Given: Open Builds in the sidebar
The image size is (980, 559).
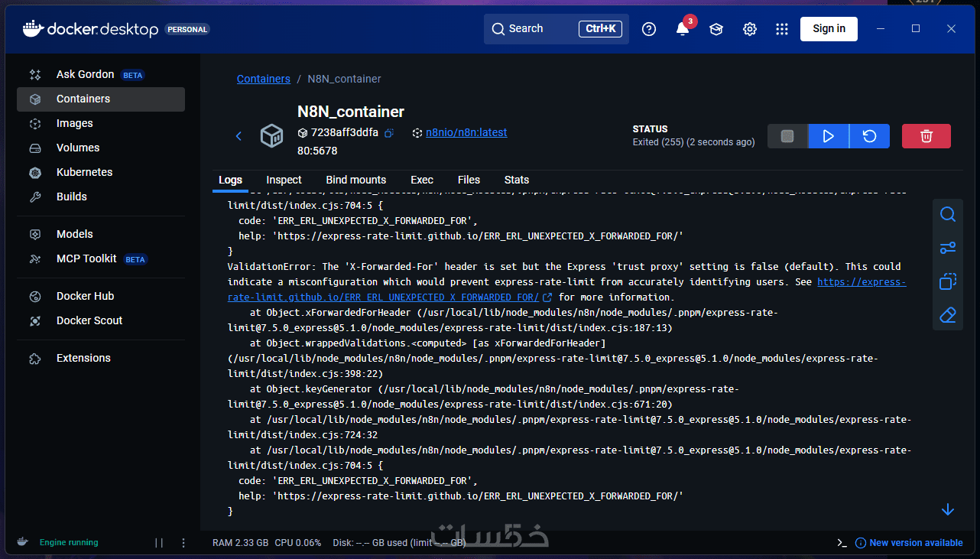Looking at the screenshot, I should (x=100, y=197).
